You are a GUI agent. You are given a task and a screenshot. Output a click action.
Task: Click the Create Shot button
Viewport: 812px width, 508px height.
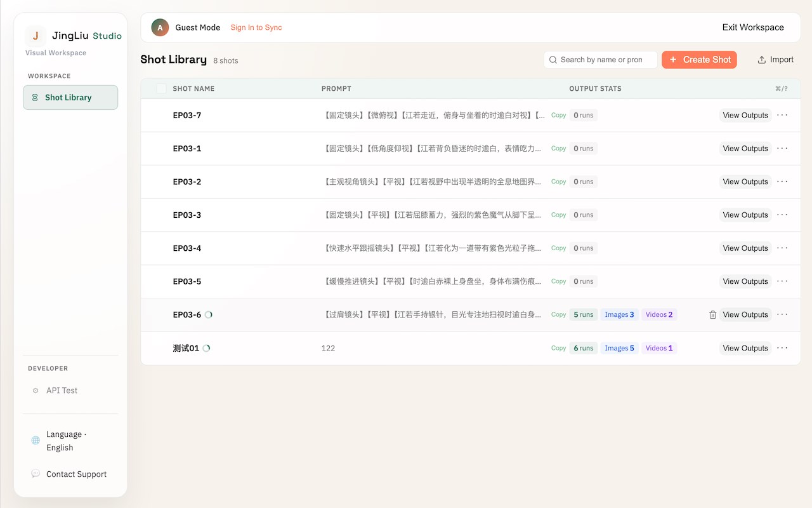pos(699,60)
